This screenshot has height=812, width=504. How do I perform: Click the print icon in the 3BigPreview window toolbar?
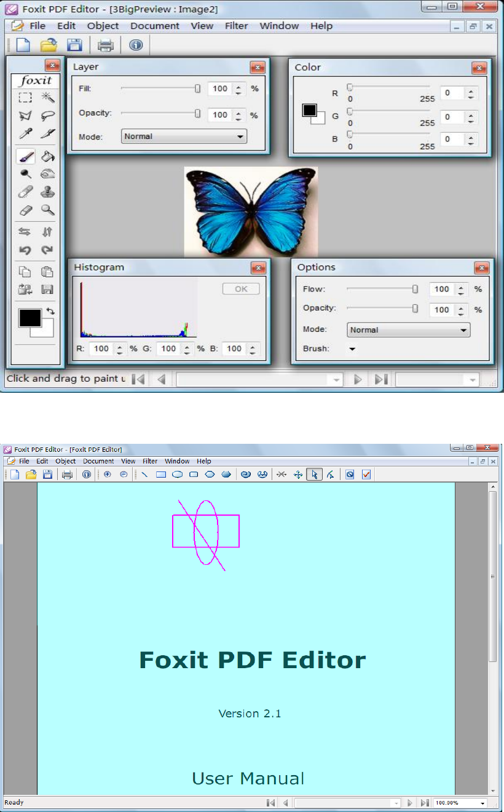[105, 45]
